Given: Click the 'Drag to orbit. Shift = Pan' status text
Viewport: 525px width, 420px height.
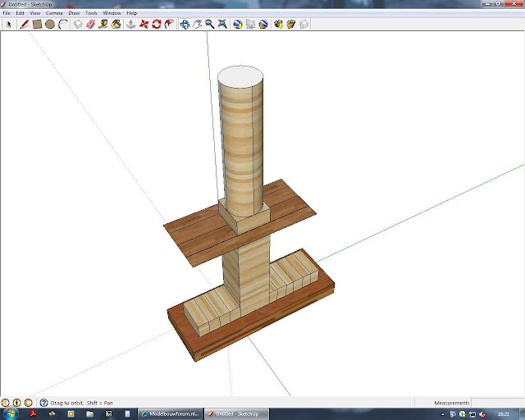Looking at the screenshot, I should click(x=82, y=403).
